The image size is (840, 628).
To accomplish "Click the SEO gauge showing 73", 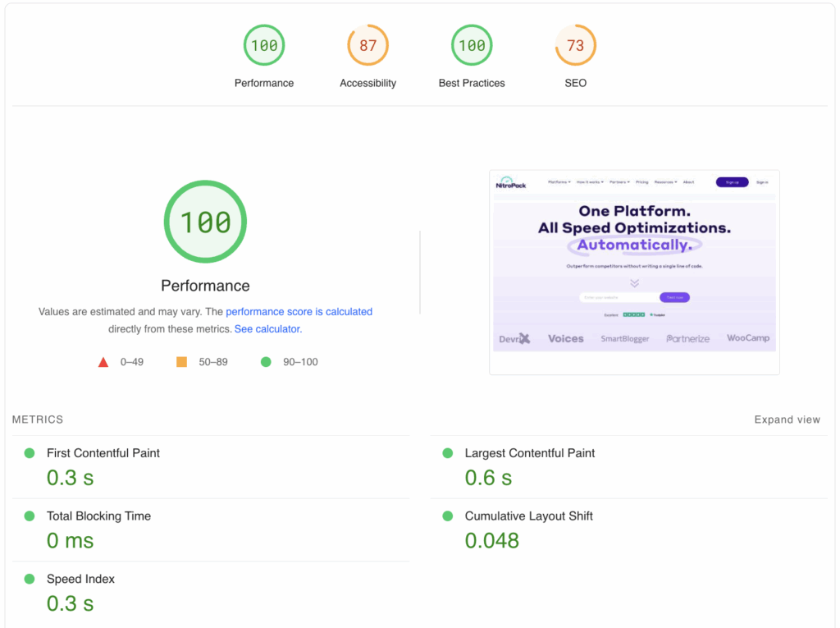I will 576,45.
